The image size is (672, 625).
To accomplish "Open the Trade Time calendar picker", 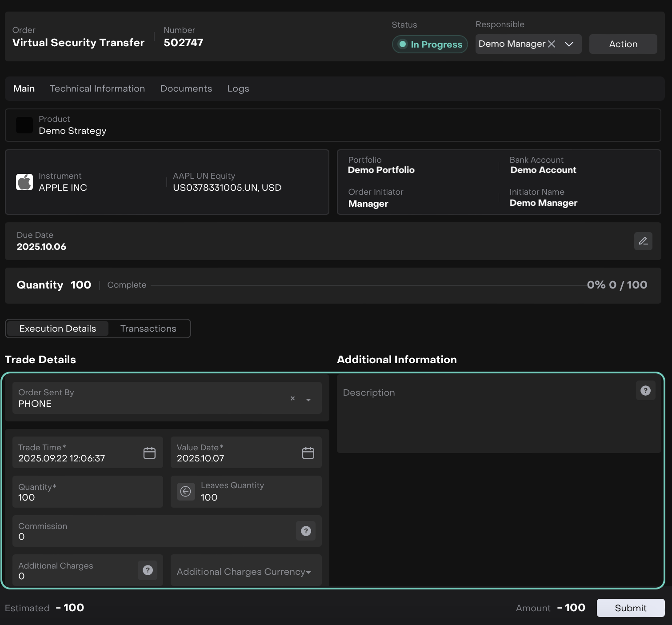I will tap(149, 453).
